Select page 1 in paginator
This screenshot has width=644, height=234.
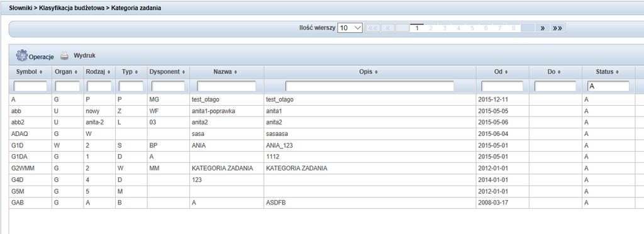(x=417, y=28)
